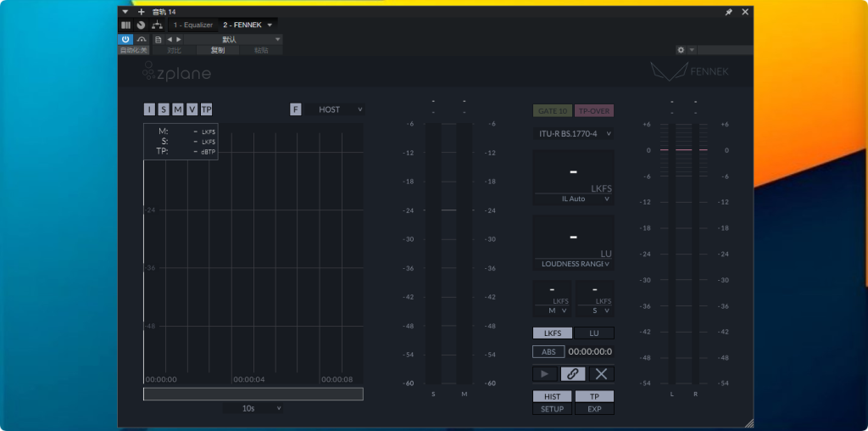Viewport: 868px width, 431px height.
Task: Toggle the TP true peak graph button
Action: pyautogui.click(x=207, y=109)
